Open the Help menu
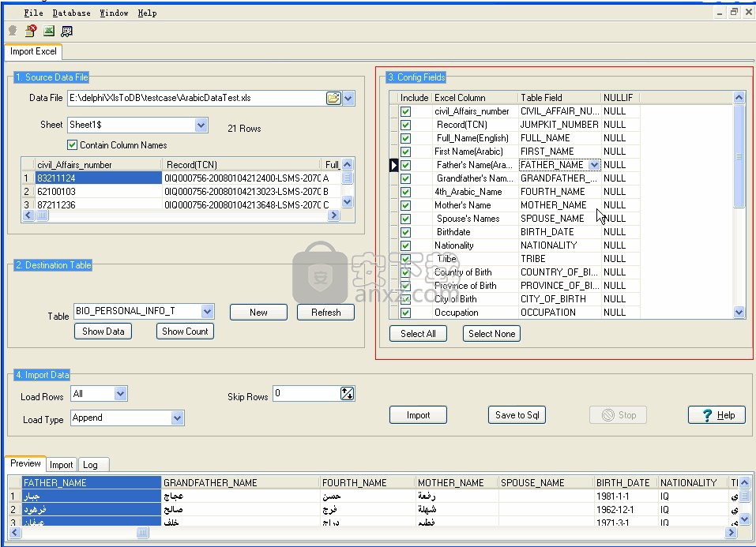756x547 pixels. point(148,13)
